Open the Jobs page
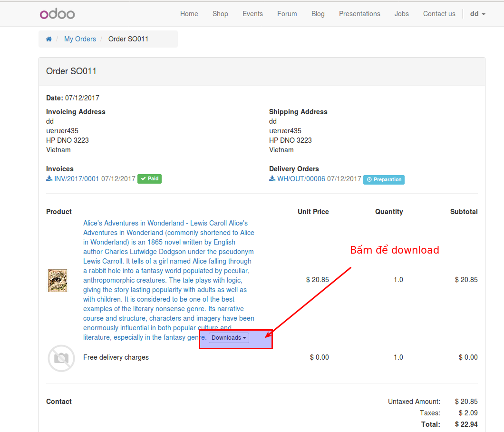 pyautogui.click(x=401, y=14)
